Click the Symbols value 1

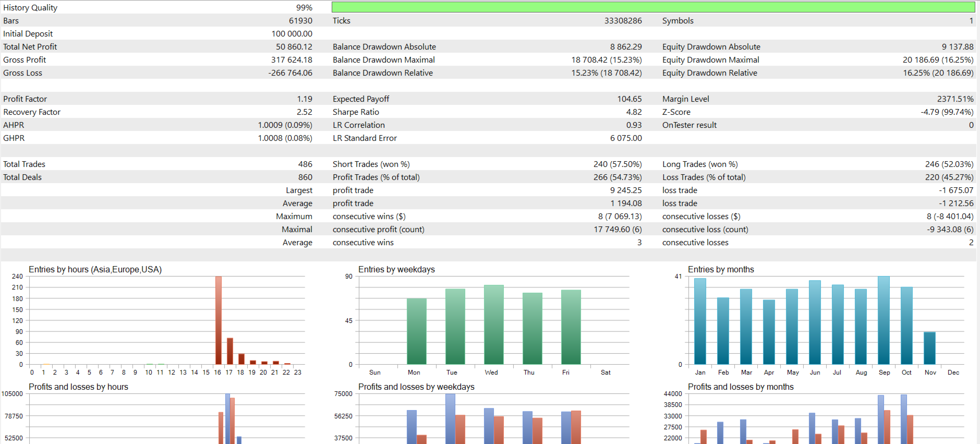971,21
